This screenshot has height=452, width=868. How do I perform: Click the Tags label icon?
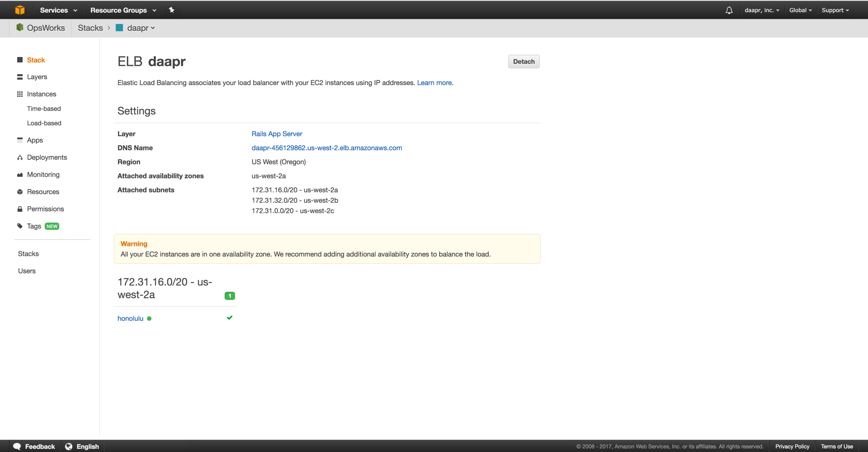click(x=20, y=226)
